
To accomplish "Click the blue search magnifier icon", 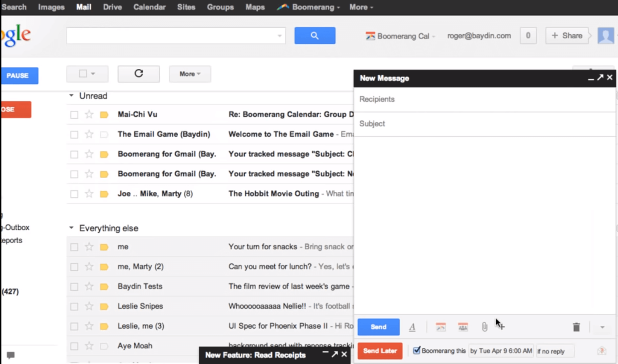I will 315,35.
